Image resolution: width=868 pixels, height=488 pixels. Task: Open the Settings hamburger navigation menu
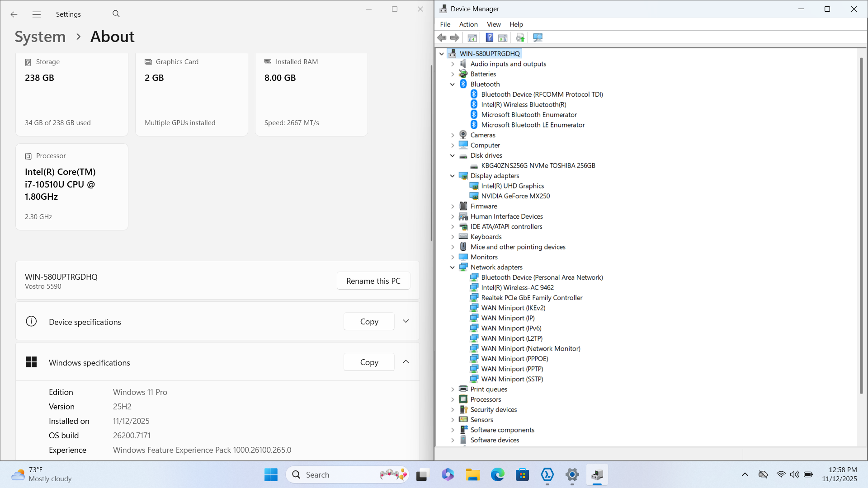pos(37,14)
